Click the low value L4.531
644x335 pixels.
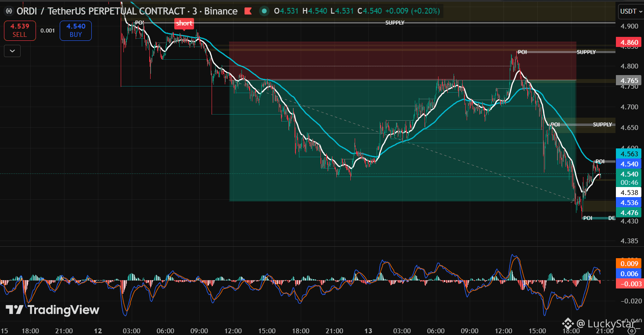tap(342, 11)
